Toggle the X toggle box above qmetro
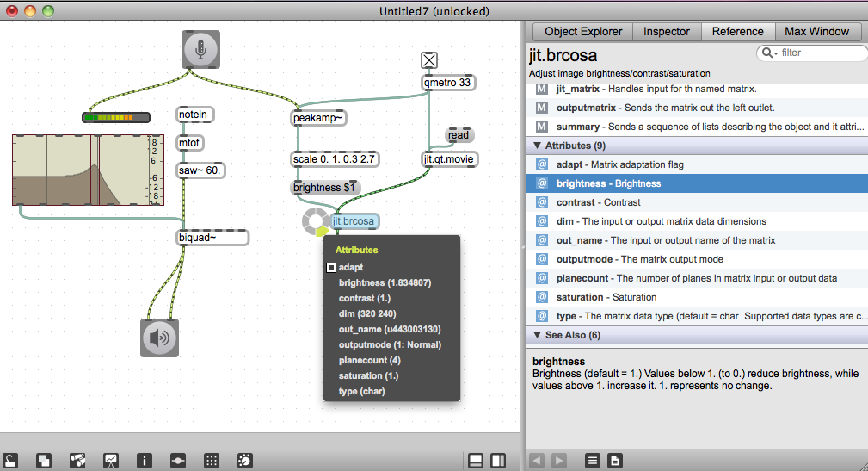 tap(429, 59)
